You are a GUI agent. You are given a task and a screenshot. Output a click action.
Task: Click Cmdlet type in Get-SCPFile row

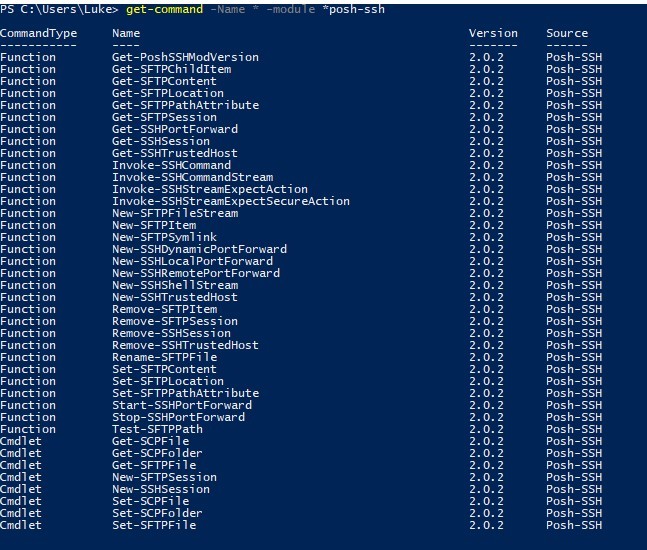(21, 441)
